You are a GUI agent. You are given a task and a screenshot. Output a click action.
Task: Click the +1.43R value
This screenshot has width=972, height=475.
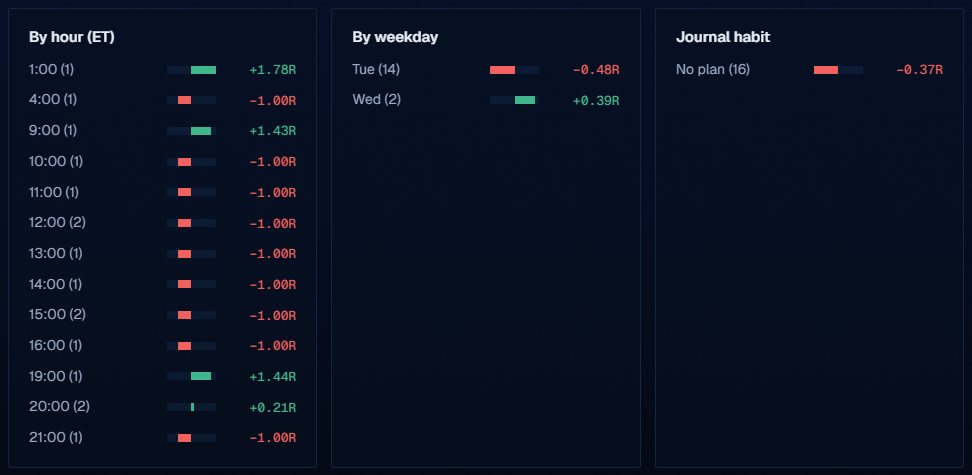[273, 131]
